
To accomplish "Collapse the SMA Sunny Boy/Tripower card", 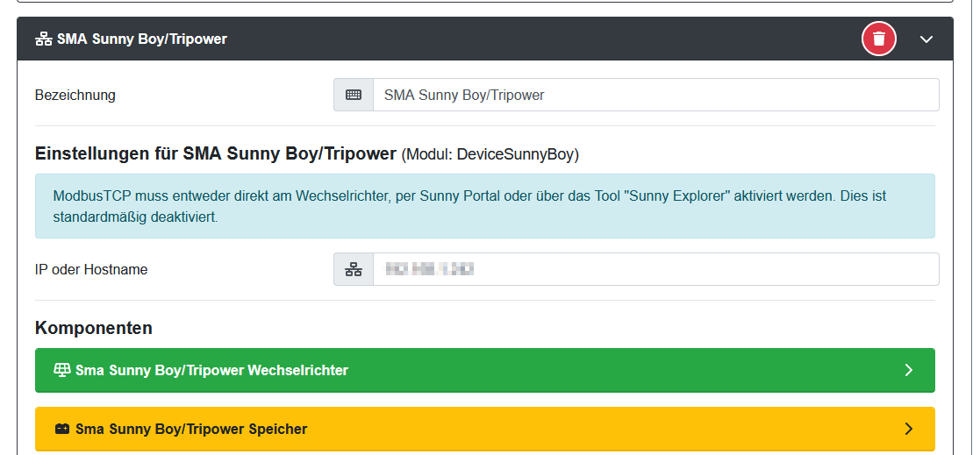I will click(x=926, y=39).
